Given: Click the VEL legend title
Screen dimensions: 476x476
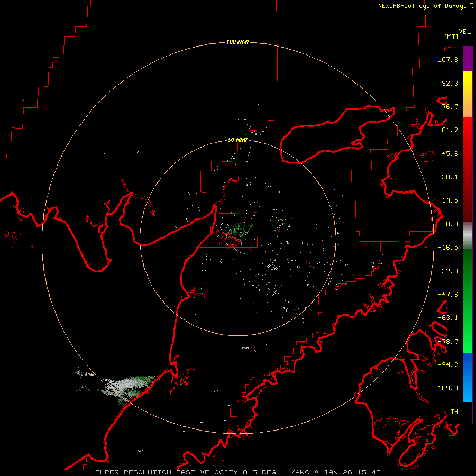Looking at the screenshot, I should point(464,32).
